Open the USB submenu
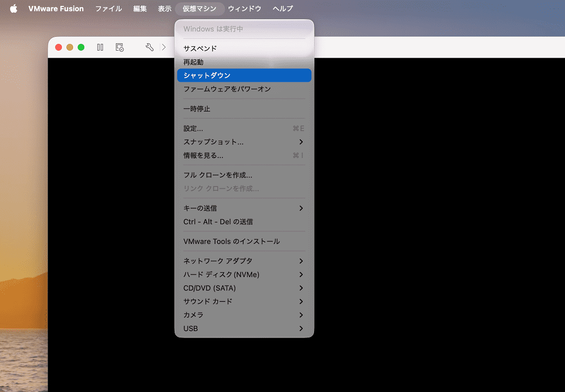 (244, 328)
